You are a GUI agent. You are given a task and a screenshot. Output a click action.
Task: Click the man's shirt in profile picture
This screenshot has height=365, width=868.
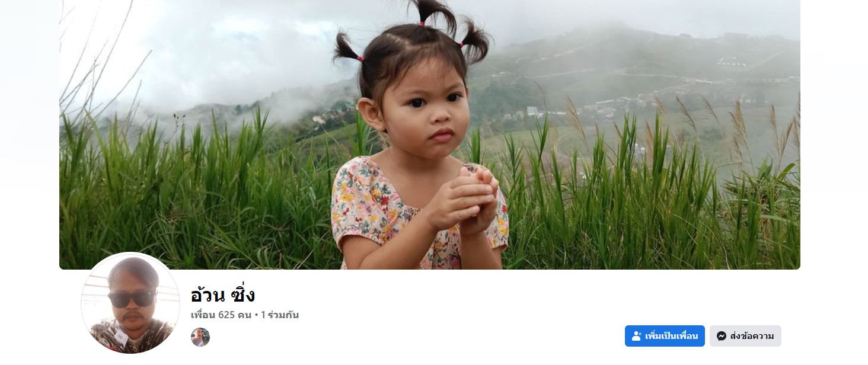pos(132,337)
